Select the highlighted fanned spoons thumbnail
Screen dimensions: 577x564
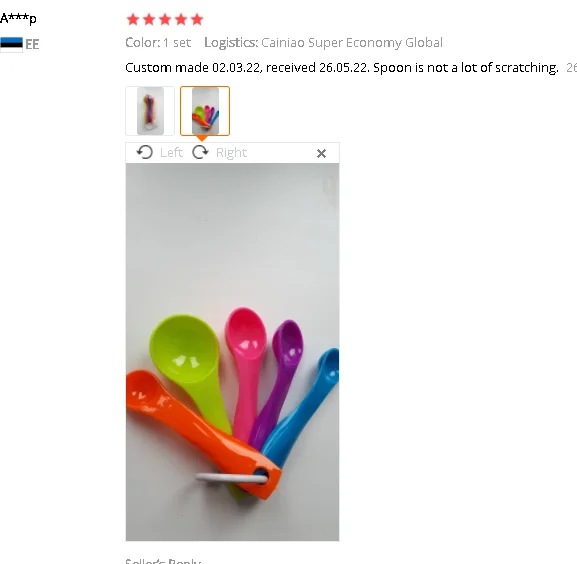coord(205,111)
